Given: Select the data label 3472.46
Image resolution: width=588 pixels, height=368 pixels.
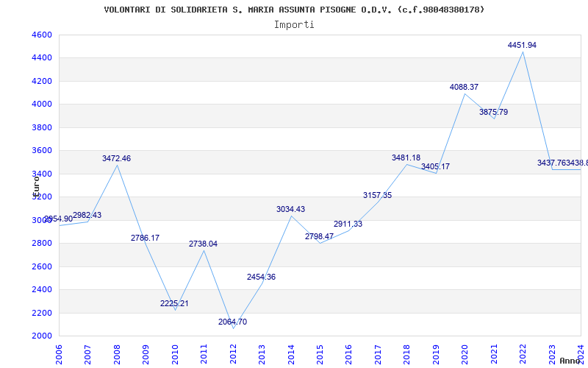Looking at the screenshot, I should [116, 158].
